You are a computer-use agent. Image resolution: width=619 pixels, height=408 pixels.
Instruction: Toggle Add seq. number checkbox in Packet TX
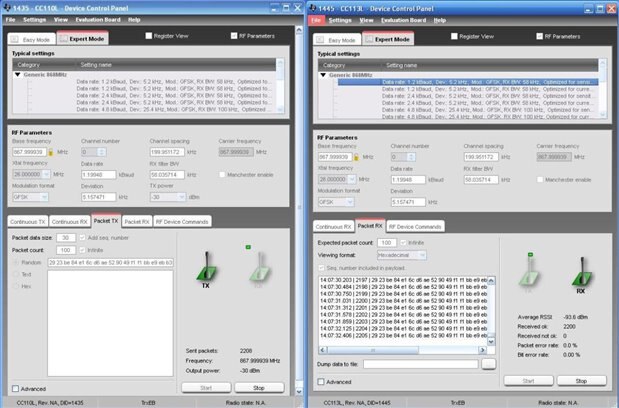tap(83, 238)
